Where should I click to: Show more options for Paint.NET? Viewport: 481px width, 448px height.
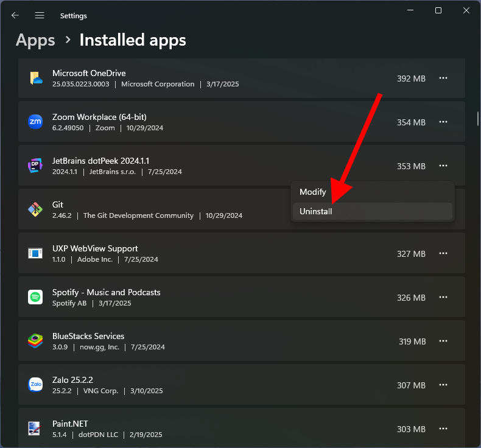[443, 429]
